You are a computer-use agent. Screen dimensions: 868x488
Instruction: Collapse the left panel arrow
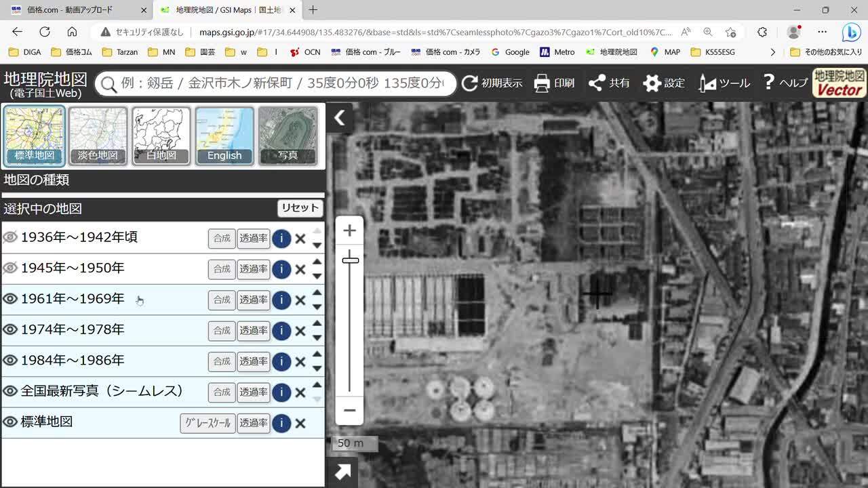point(340,118)
